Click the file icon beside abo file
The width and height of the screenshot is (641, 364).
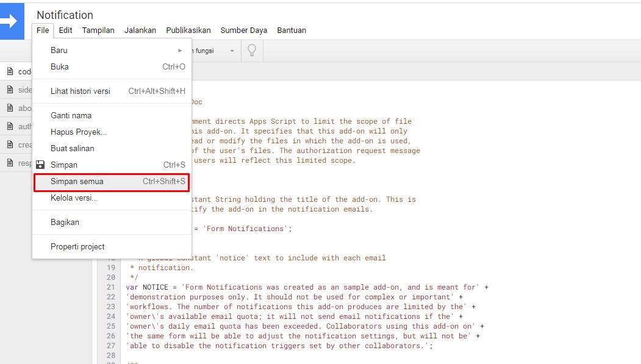coord(10,108)
